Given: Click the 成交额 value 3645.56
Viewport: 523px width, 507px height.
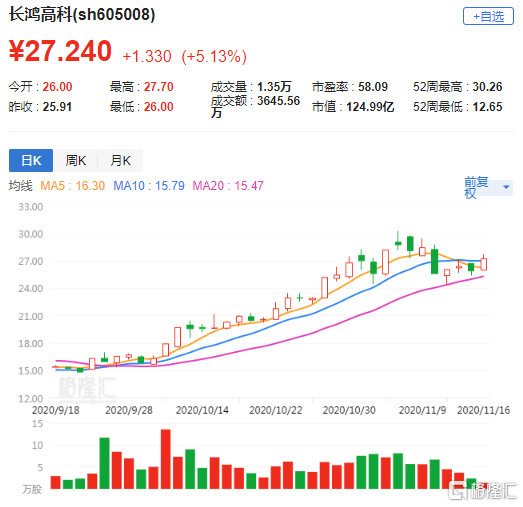Looking at the screenshot, I should tap(279, 101).
